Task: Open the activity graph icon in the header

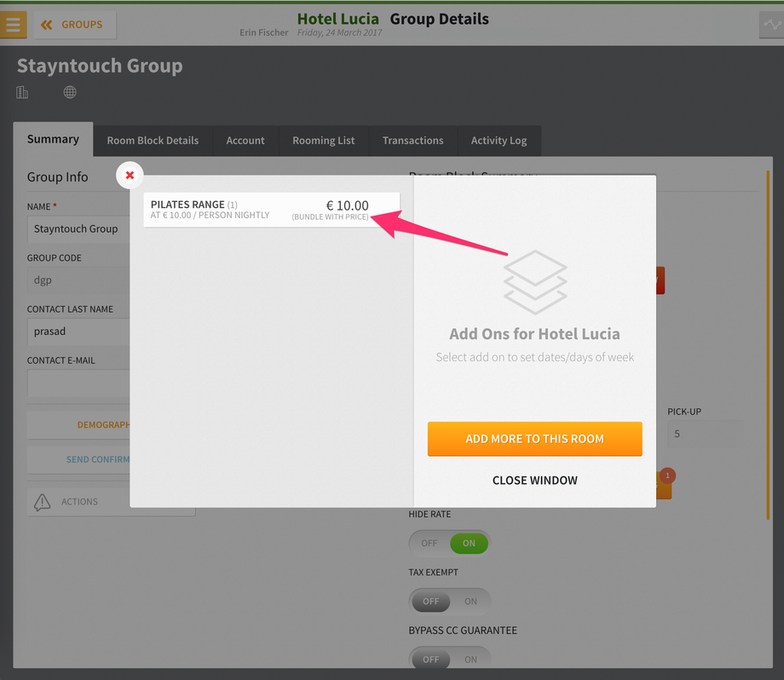Action: tap(771, 25)
